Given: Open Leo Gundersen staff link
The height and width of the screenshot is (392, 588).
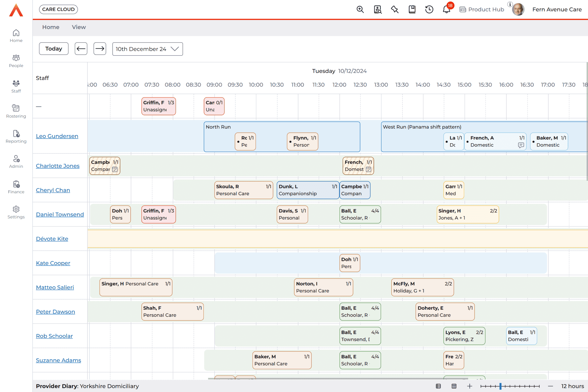Looking at the screenshot, I should pyautogui.click(x=57, y=136).
